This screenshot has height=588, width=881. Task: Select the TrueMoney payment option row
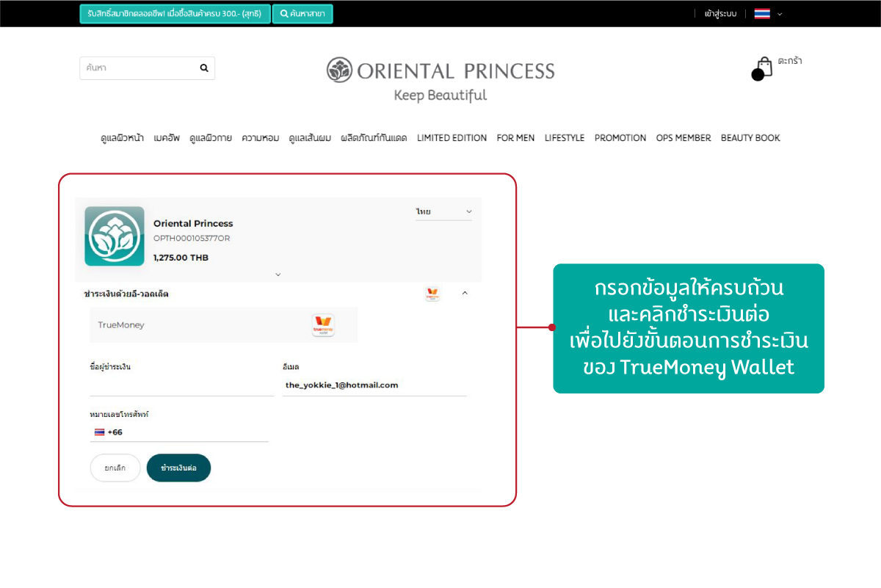pyautogui.click(x=224, y=325)
